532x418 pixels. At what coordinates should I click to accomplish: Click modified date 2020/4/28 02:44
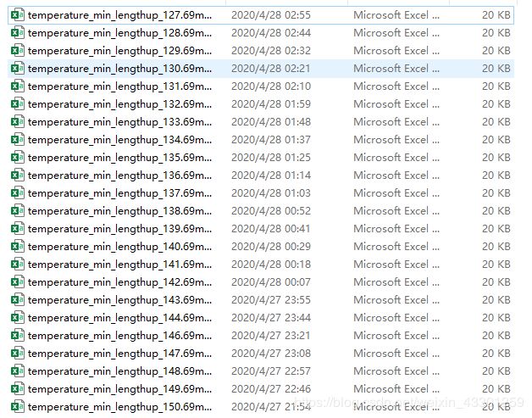click(x=271, y=33)
